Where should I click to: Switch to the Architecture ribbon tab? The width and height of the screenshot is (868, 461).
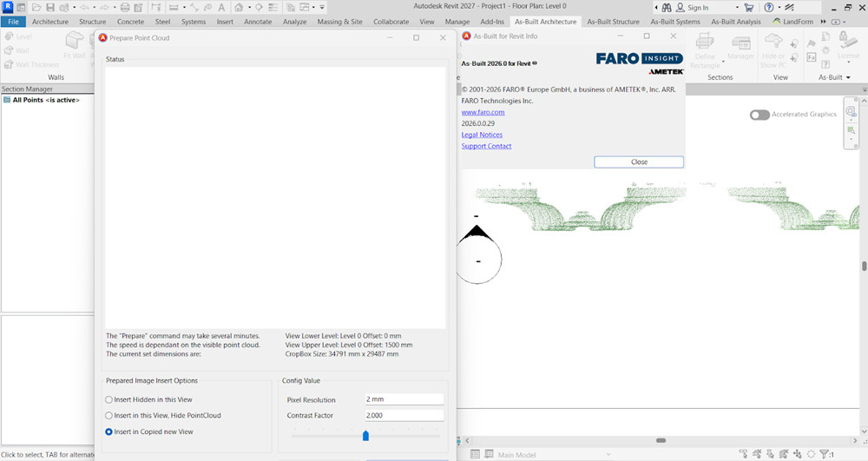[x=50, y=22]
